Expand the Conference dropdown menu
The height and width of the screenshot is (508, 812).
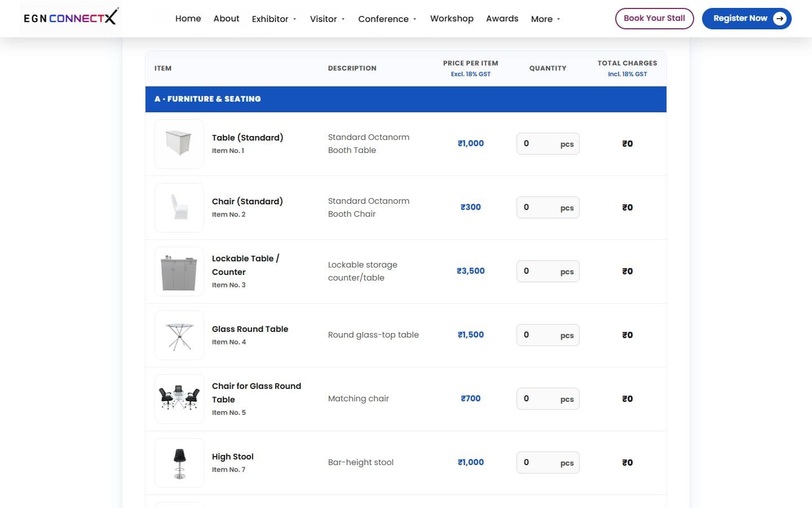pyautogui.click(x=387, y=19)
